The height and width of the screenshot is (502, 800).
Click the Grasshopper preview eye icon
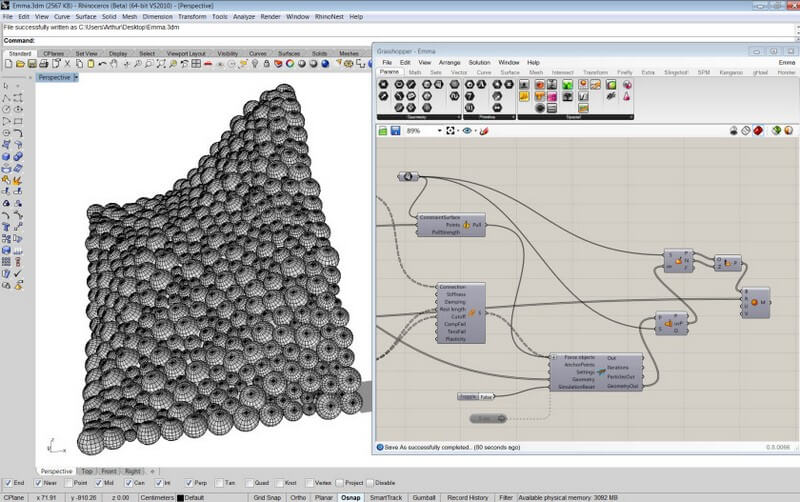click(x=468, y=130)
